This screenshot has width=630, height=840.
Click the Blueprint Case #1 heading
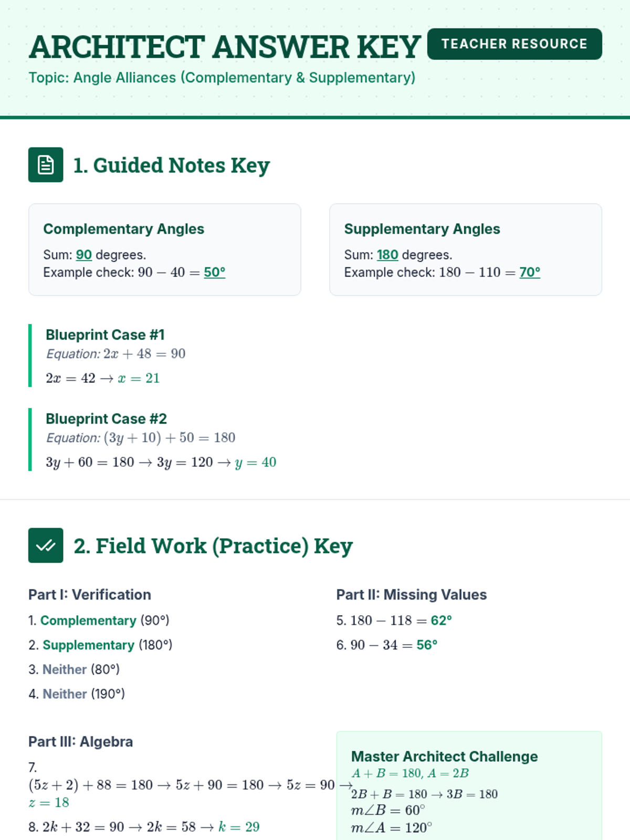pyautogui.click(x=105, y=334)
